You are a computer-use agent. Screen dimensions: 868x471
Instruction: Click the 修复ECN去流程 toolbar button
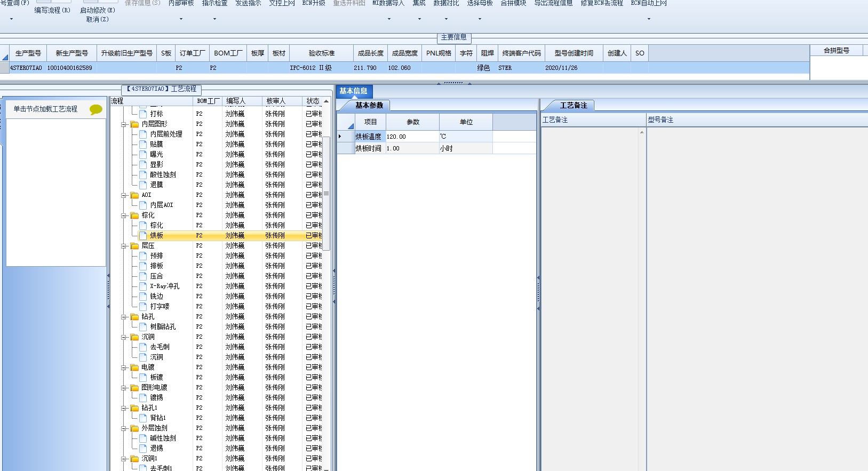click(602, 3)
